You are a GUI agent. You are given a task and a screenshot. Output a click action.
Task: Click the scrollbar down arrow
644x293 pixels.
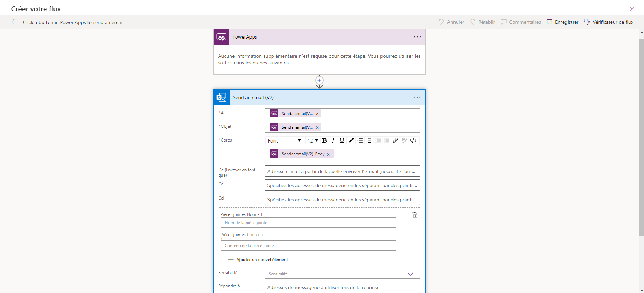pos(642,290)
